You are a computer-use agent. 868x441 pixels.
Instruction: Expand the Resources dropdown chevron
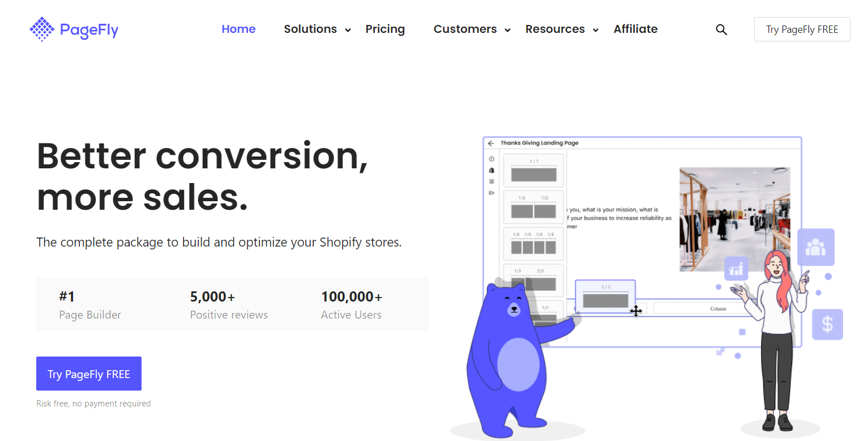tap(596, 30)
